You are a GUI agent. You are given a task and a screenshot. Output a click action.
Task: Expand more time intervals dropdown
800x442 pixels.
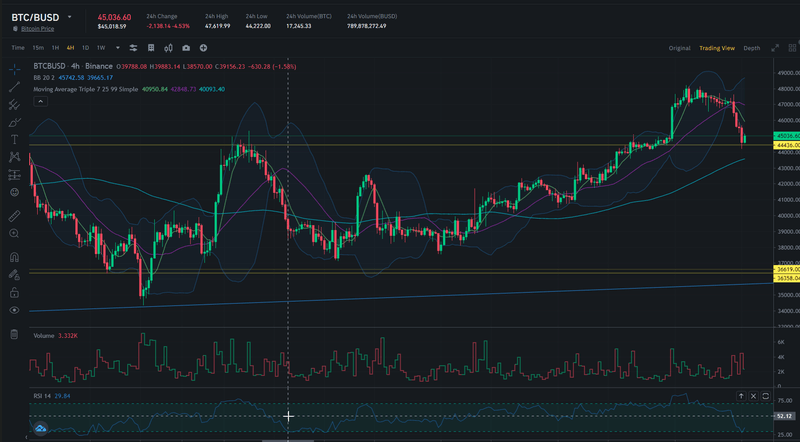tap(118, 48)
